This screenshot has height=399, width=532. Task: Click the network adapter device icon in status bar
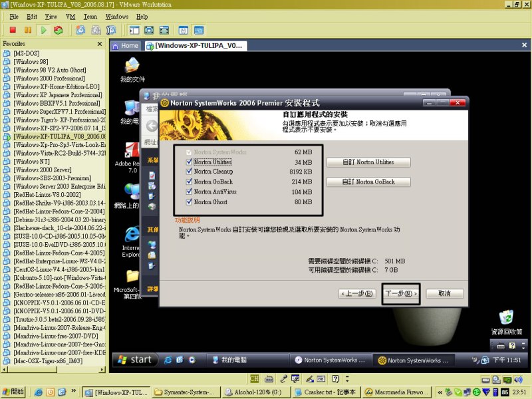pos(507,380)
